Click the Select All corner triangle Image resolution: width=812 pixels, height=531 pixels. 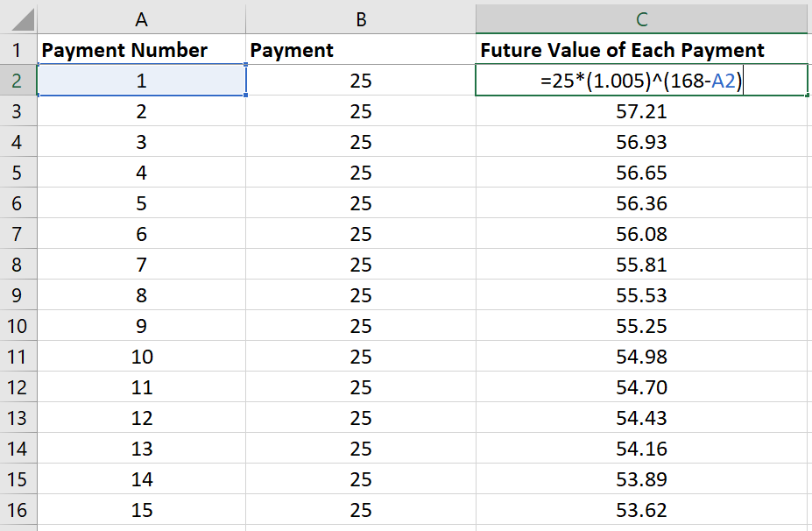(x=19, y=18)
